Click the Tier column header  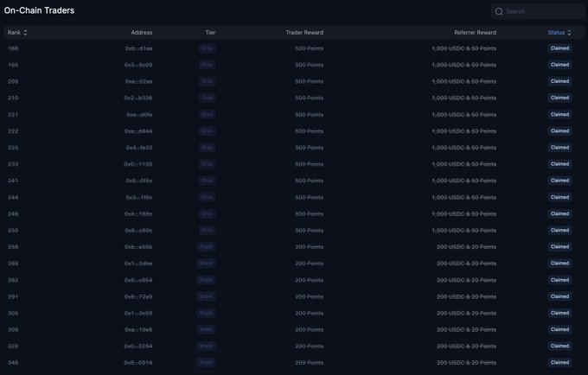(210, 33)
